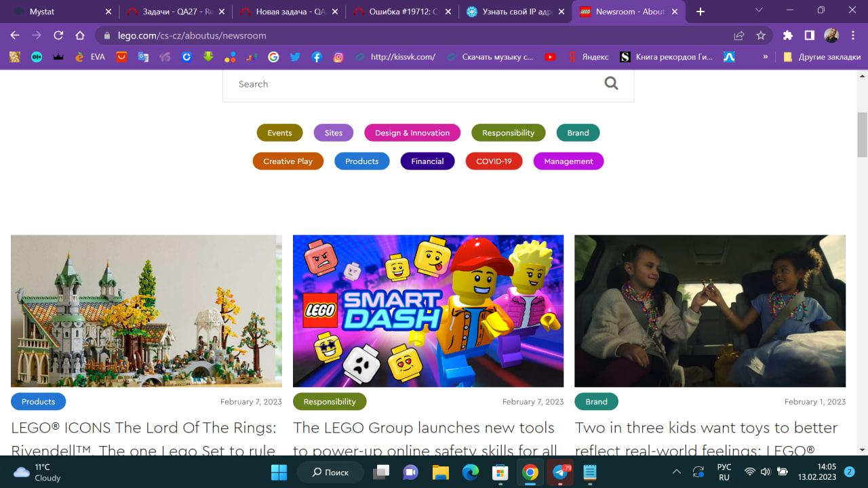Screen dimensions: 868x488
Task: Click the share page icon in address bar
Action: click(x=739, y=35)
